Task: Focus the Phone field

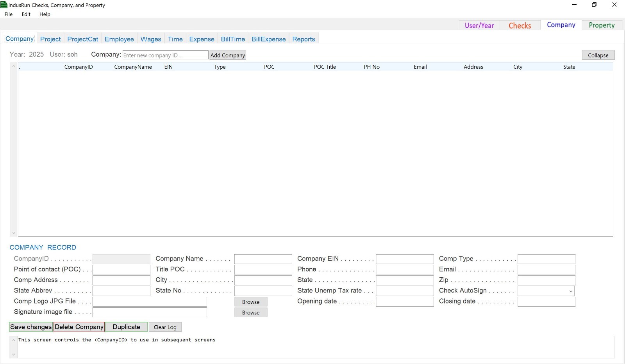Action: coord(405,269)
